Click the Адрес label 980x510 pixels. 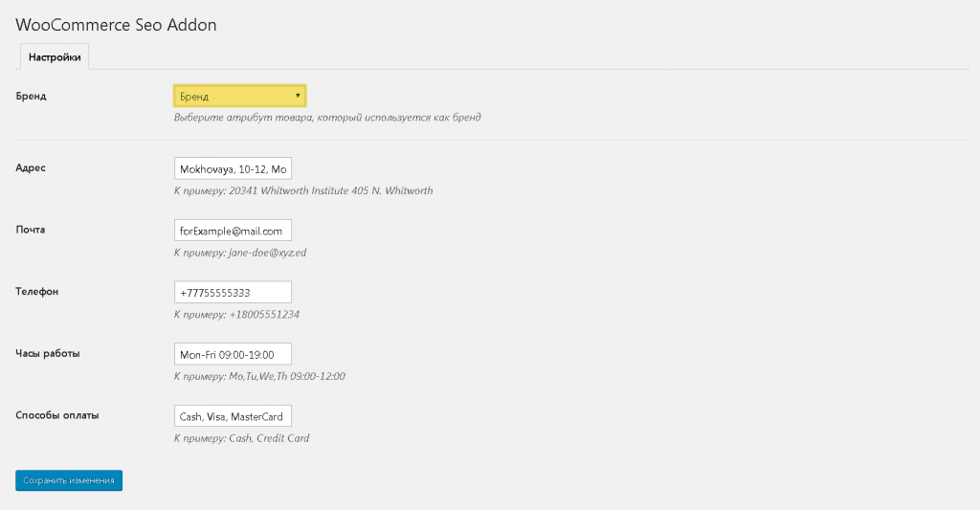click(x=31, y=168)
